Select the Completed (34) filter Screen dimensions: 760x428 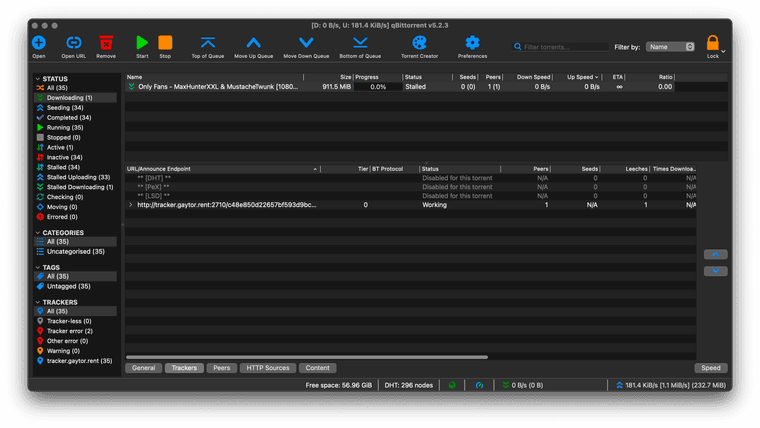pos(75,118)
